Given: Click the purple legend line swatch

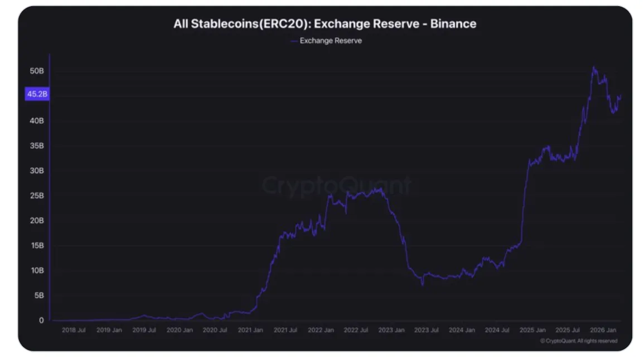Looking at the screenshot, I should 294,41.
